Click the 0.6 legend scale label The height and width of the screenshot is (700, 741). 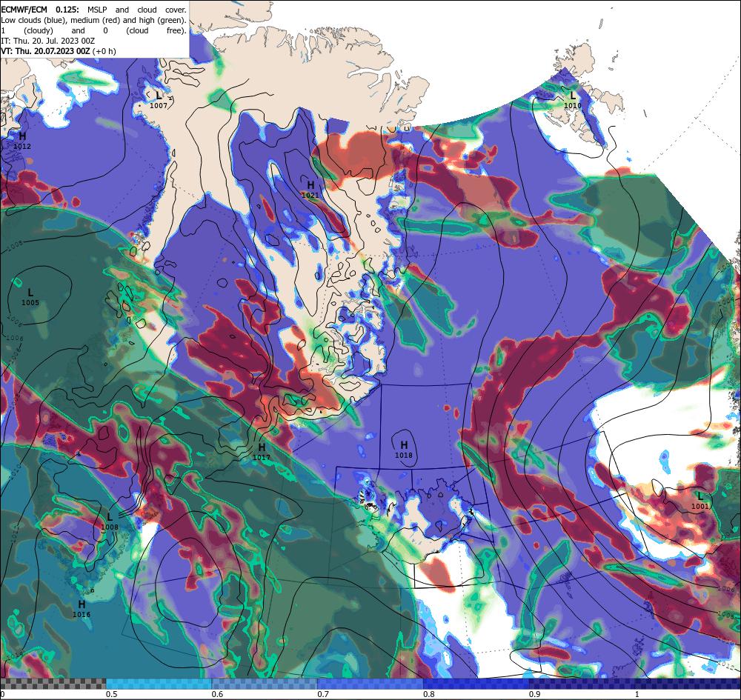(217, 694)
